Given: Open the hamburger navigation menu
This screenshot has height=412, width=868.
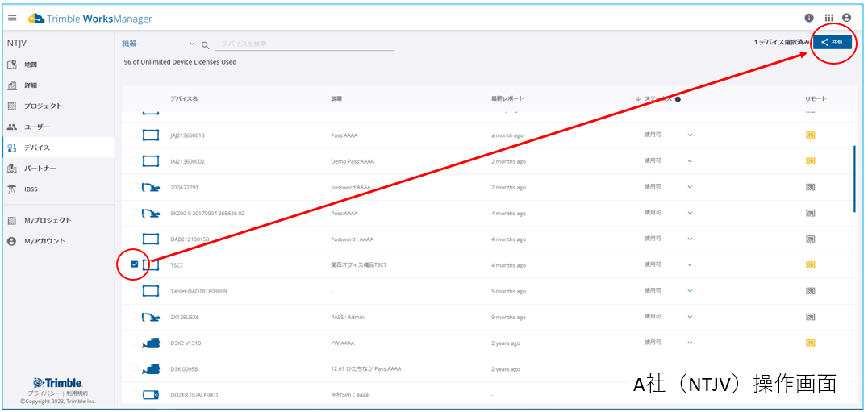Looking at the screenshot, I should (12, 18).
